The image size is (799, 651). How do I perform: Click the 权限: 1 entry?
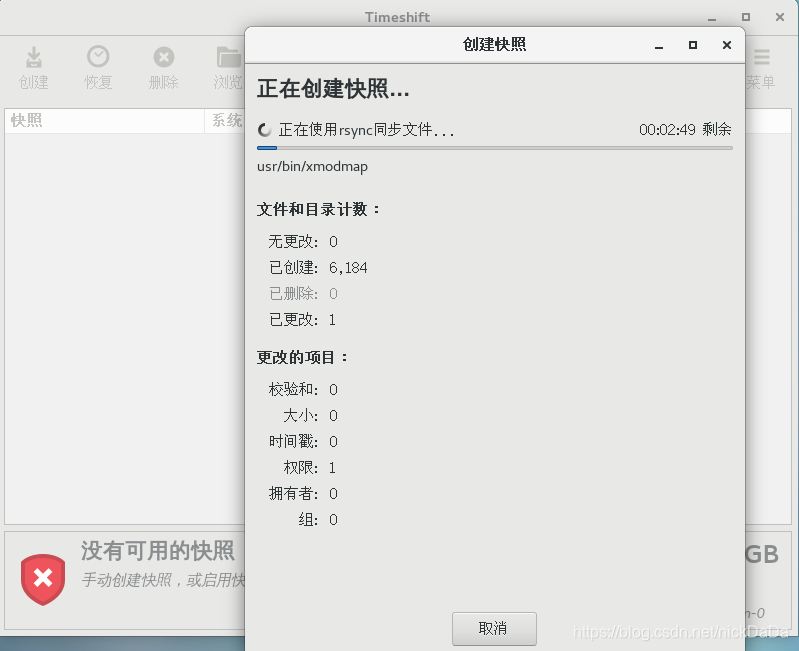(309, 468)
